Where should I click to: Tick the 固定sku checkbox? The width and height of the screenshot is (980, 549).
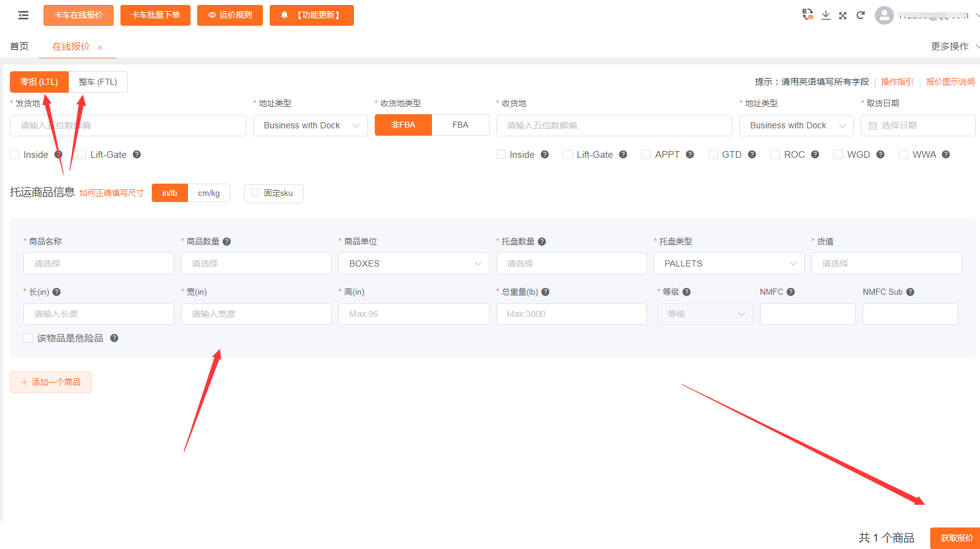tap(256, 193)
